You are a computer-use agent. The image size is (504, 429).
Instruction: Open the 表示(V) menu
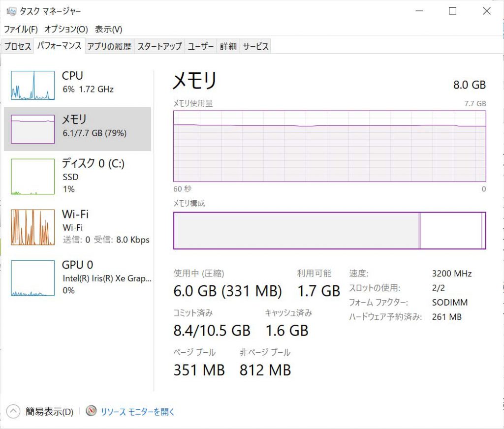tap(108, 30)
